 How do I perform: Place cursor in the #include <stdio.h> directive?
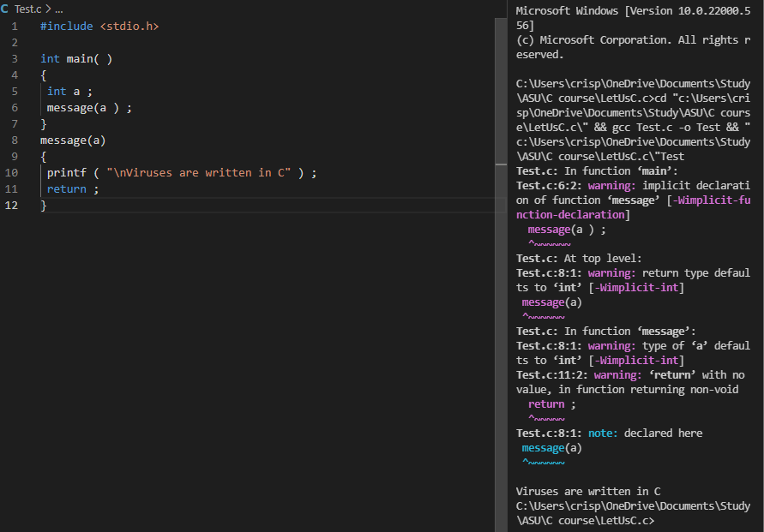tap(99, 26)
